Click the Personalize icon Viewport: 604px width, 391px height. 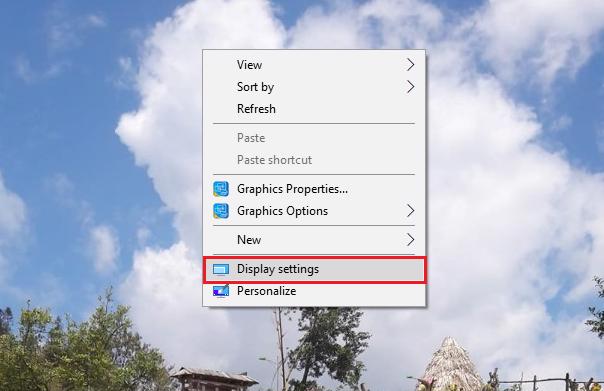pos(221,291)
